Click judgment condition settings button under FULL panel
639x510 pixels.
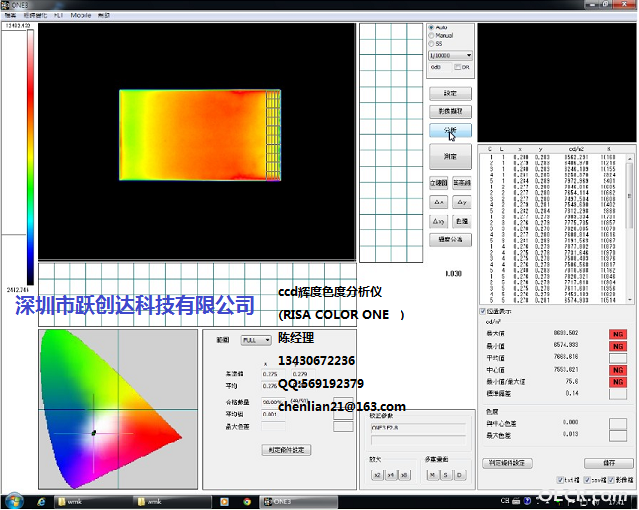pos(286,450)
